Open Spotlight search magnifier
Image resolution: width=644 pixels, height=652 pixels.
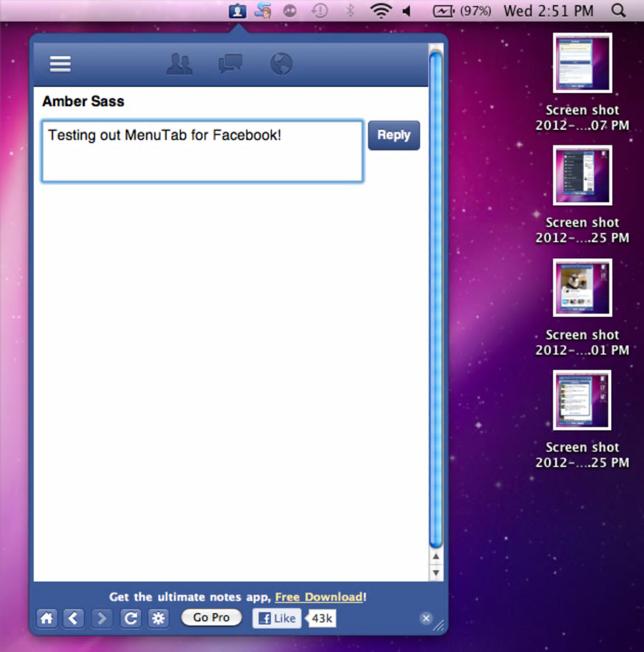tap(618, 11)
